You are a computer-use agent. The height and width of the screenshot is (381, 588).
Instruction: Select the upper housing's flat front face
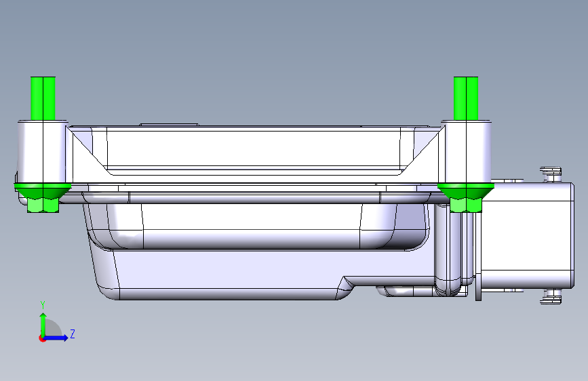[x=253, y=148]
